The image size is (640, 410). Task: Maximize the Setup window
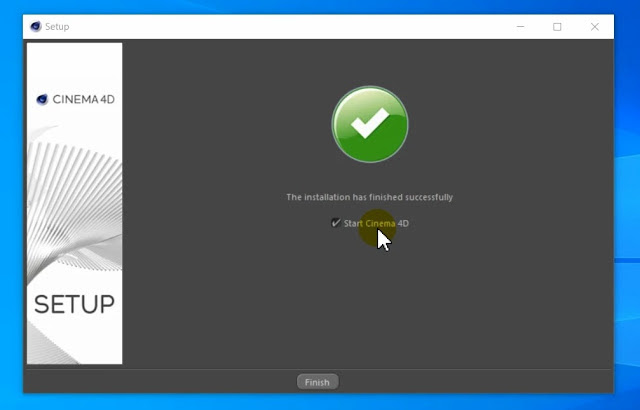coord(557,27)
